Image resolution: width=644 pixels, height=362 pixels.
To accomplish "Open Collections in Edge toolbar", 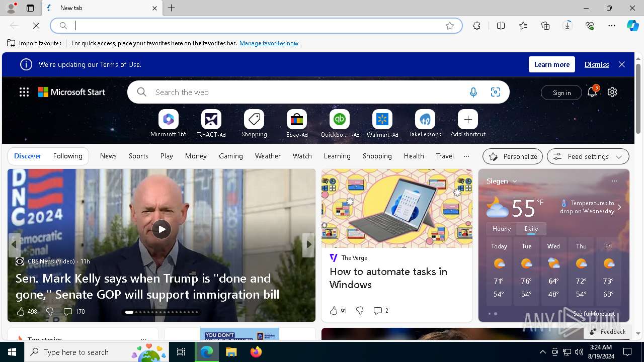I will point(545,26).
